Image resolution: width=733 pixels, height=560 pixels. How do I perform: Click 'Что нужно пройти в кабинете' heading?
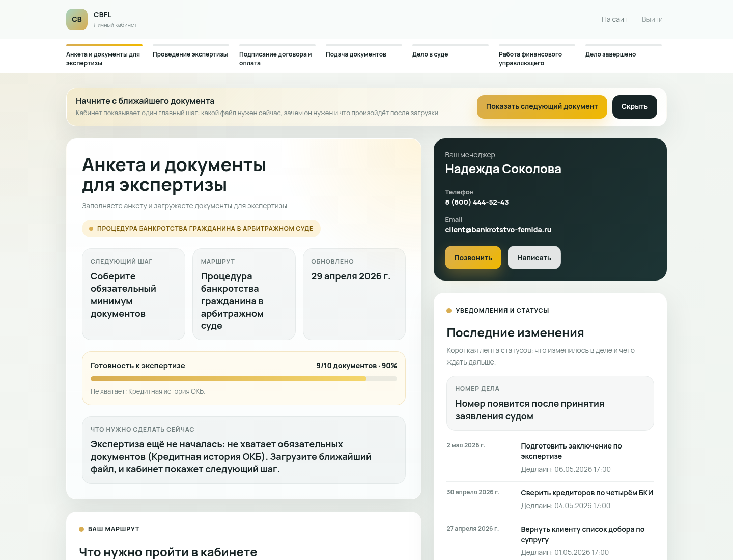(168, 552)
